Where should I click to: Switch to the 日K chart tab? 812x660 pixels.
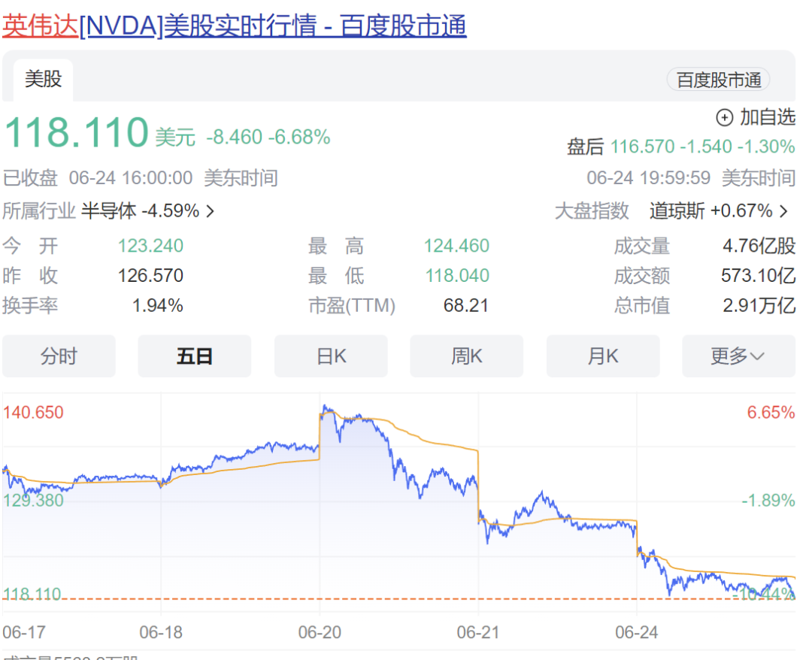click(x=331, y=356)
